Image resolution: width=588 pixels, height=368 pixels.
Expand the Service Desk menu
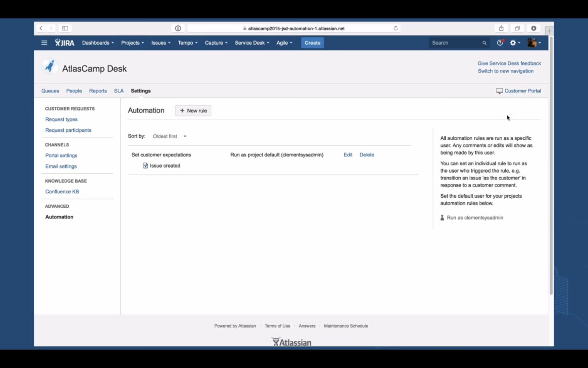pyautogui.click(x=252, y=43)
